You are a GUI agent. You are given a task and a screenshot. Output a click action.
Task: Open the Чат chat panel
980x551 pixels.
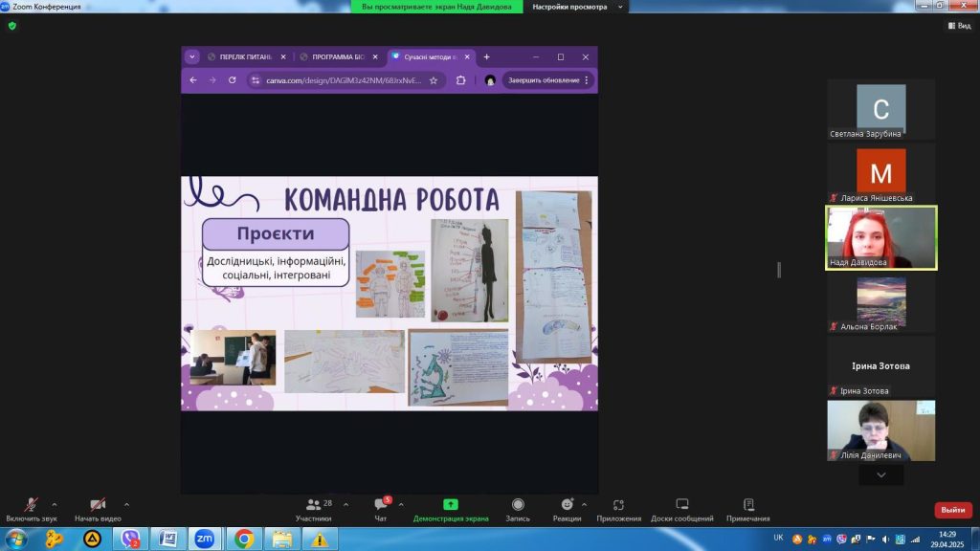click(x=381, y=509)
